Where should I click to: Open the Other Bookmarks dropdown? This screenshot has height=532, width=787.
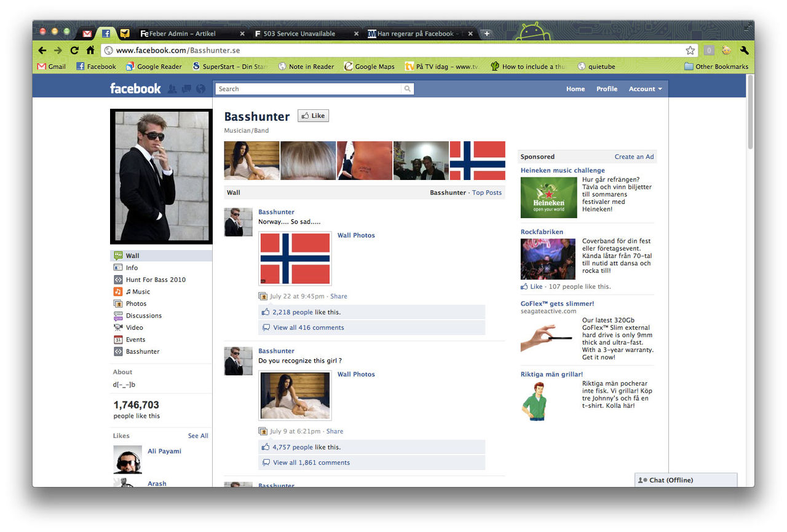coord(715,66)
